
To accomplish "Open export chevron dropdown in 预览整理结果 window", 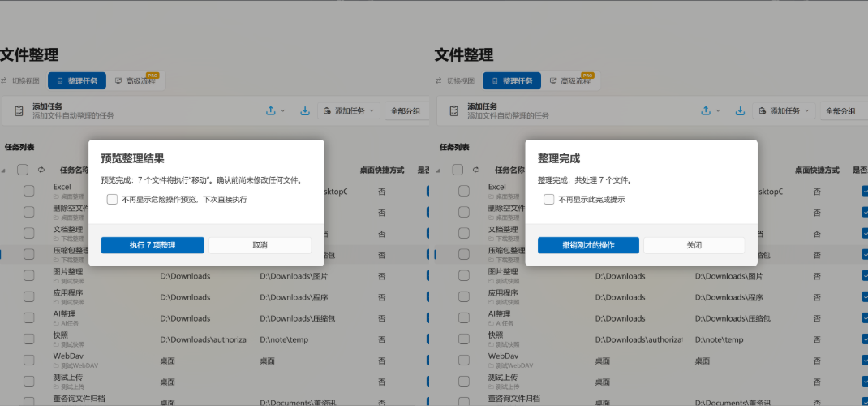I will [283, 110].
